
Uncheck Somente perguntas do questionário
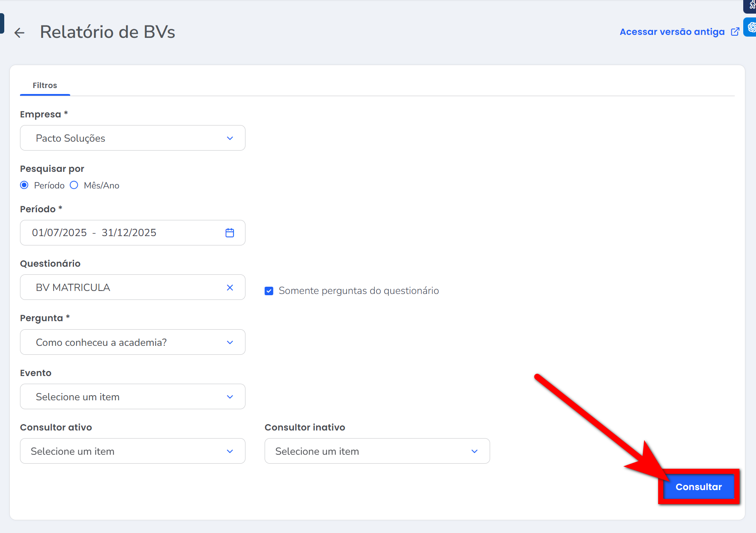(269, 291)
